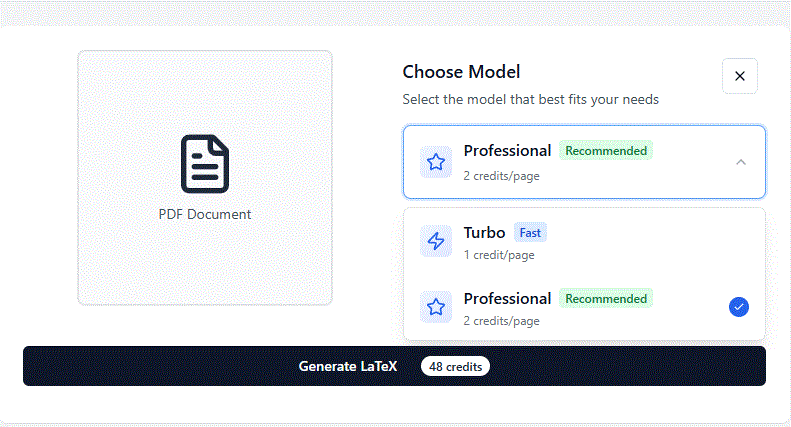Click the Recommended badge in the selected model box
Screen dimensions: 791x427
pos(605,151)
